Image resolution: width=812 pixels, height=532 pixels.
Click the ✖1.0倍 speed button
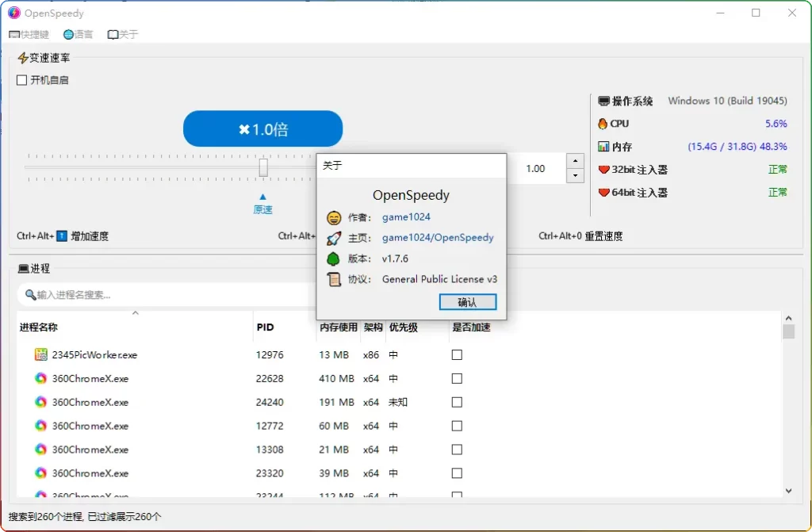262,128
